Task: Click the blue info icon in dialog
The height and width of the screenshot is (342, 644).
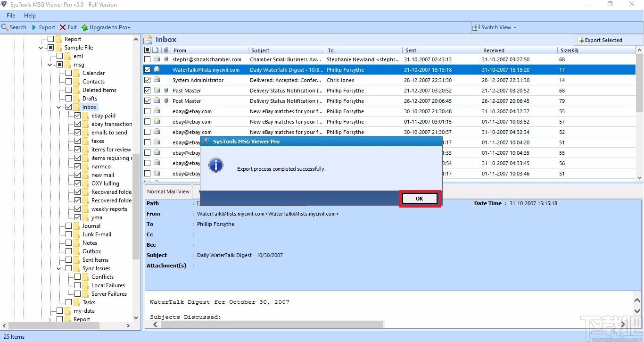Action: point(216,165)
